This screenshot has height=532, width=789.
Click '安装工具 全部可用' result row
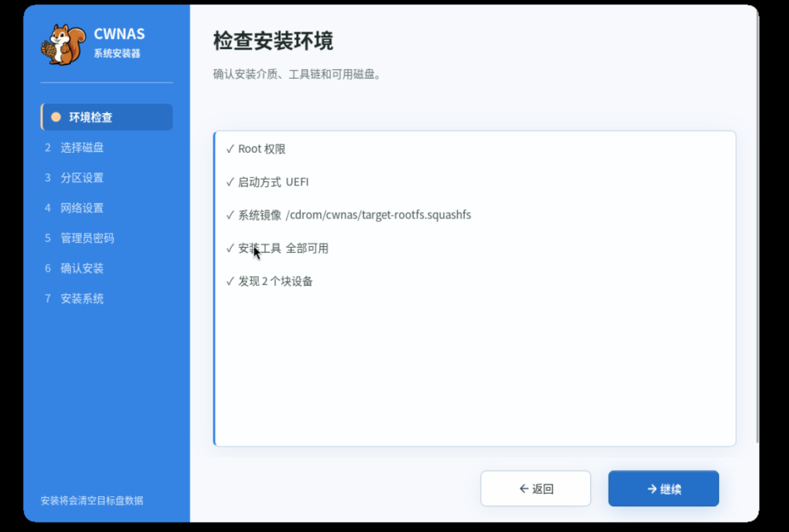tap(277, 248)
